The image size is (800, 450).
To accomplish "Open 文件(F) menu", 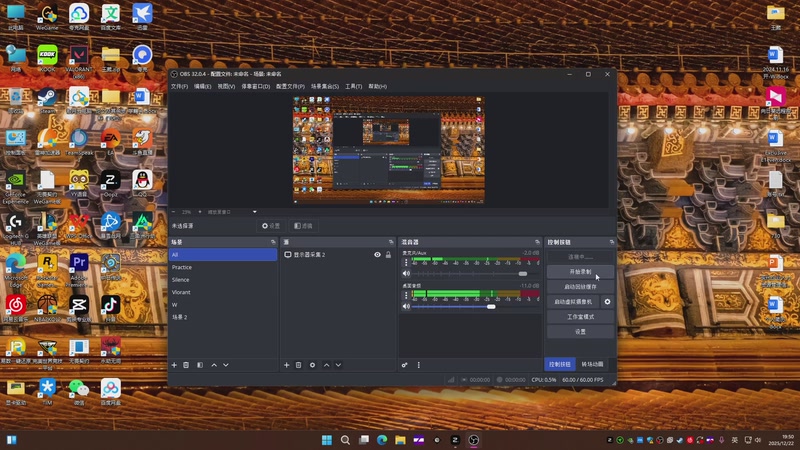I will point(179,86).
